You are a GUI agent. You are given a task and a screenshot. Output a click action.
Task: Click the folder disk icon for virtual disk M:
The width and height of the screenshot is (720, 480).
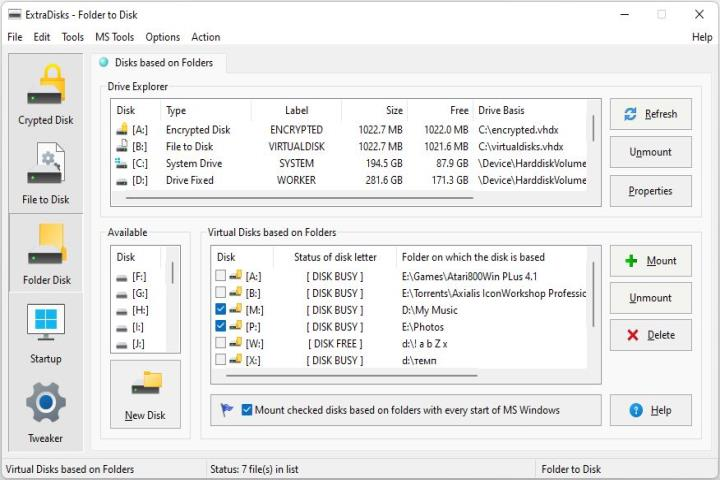(x=236, y=309)
